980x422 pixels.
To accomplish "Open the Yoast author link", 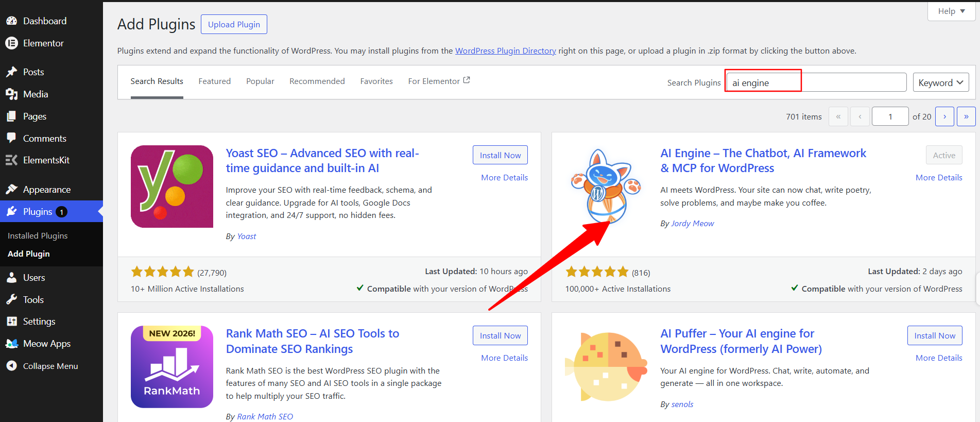I will 247,236.
